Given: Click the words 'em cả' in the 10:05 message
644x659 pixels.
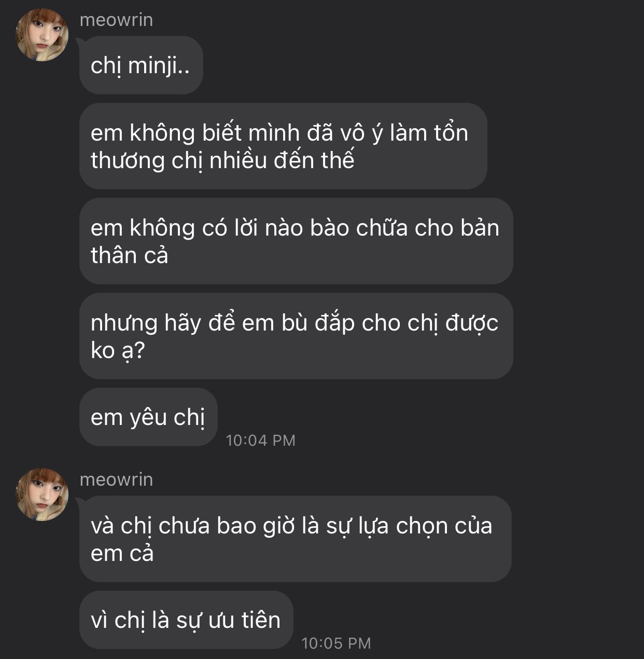Looking at the screenshot, I should point(122,554).
